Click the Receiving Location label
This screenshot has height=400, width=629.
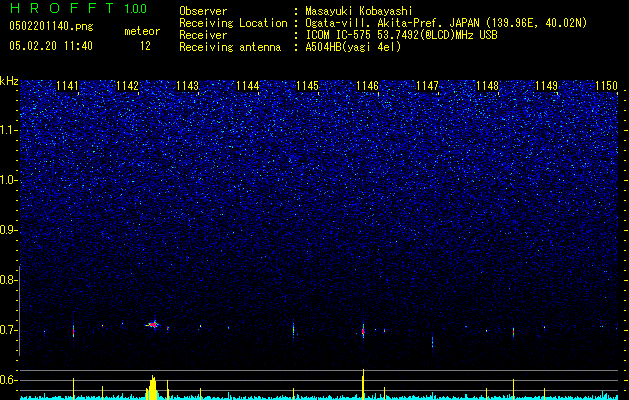(233, 23)
